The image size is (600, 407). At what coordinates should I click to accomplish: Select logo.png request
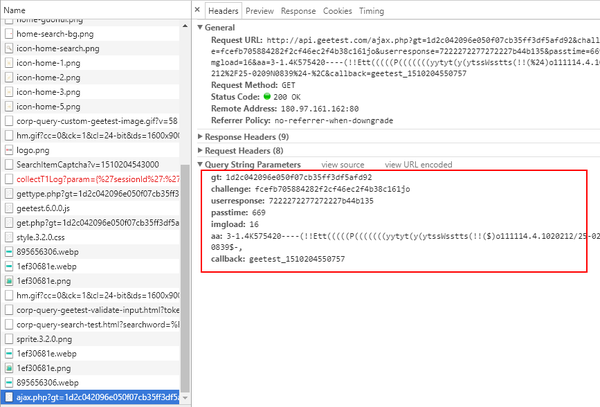point(90,150)
